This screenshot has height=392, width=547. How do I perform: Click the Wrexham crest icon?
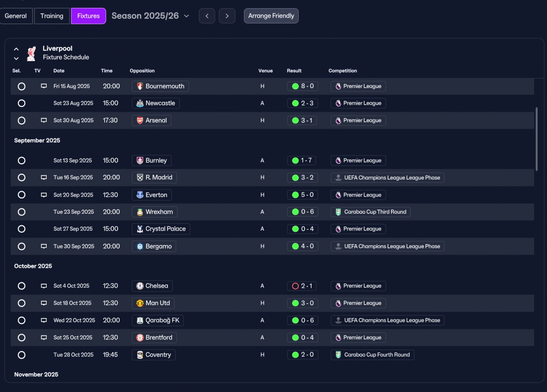[140, 212]
